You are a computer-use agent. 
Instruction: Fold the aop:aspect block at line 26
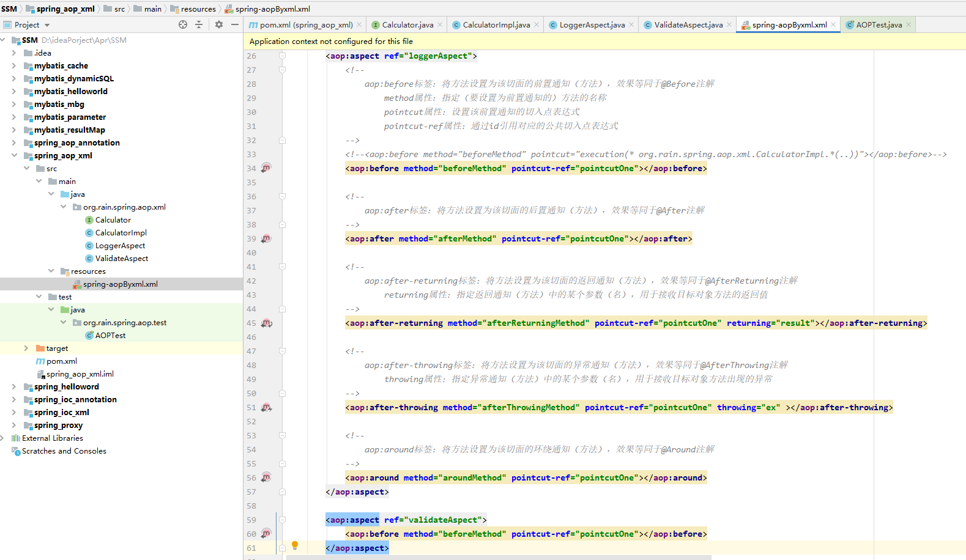(x=283, y=56)
